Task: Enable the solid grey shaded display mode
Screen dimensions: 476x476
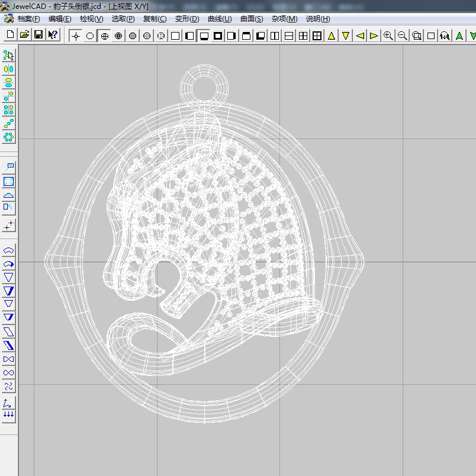Action: [133, 36]
